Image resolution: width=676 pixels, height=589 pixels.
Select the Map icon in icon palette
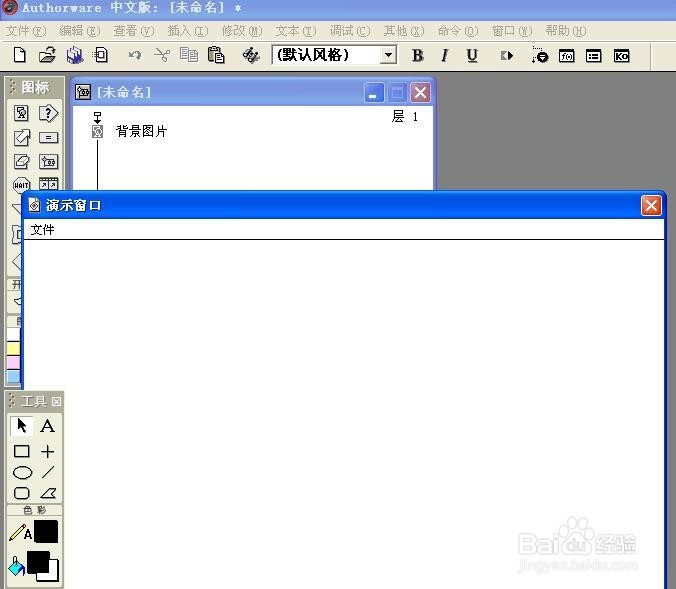pyautogui.click(x=48, y=162)
